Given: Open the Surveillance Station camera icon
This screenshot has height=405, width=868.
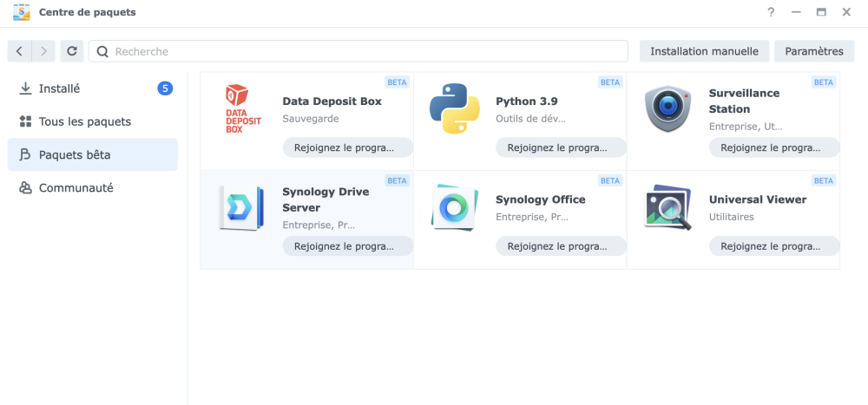Looking at the screenshot, I should [667, 109].
